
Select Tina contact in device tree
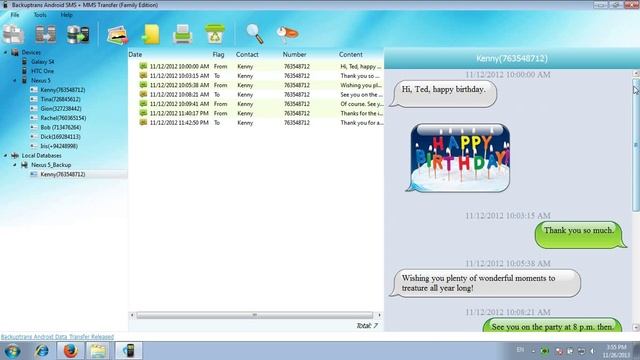tap(60, 99)
